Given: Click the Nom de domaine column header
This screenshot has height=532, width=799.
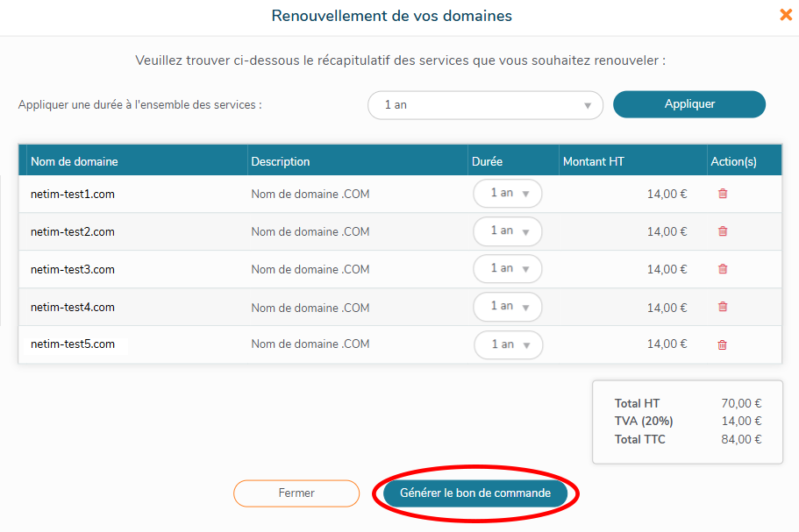Looking at the screenshot, I should click(x=75, y=161).
